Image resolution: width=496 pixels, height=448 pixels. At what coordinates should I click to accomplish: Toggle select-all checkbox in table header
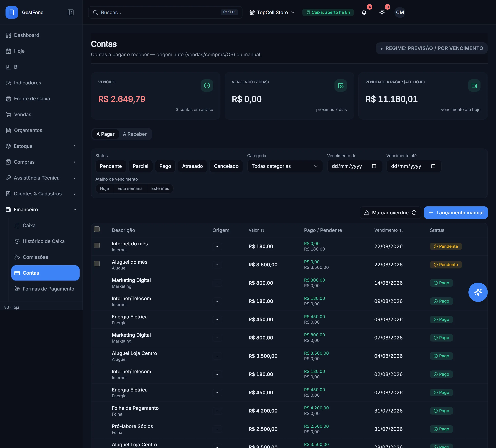tap(97, 229)
